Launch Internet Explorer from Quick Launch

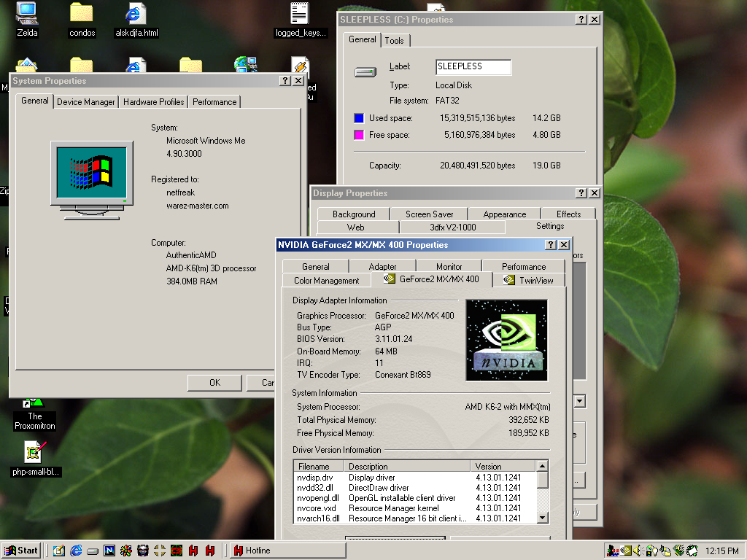[x=76, y=551]
